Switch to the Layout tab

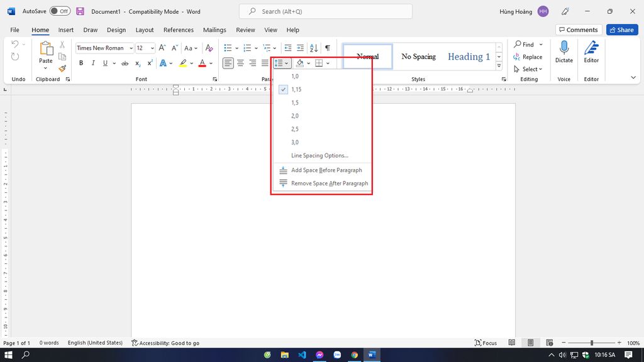tap(145, 30)
